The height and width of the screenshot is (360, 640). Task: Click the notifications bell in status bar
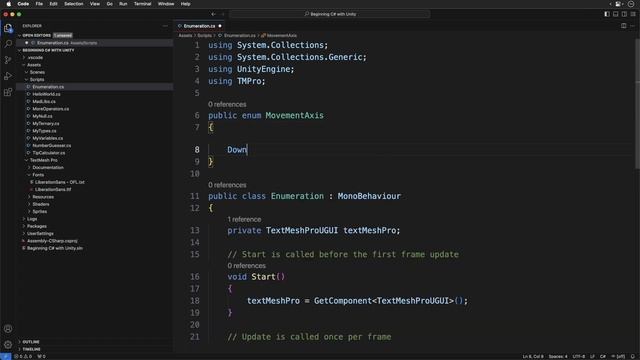point(633,356)
